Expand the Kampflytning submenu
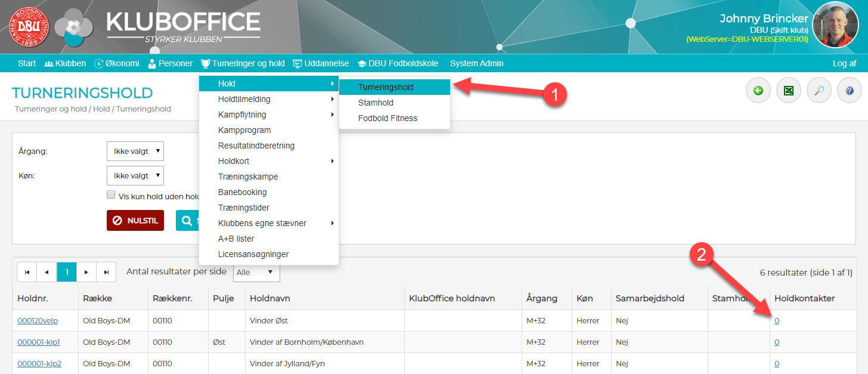The height and width of the screenshot is (374, 868). (x=269, y=115)
